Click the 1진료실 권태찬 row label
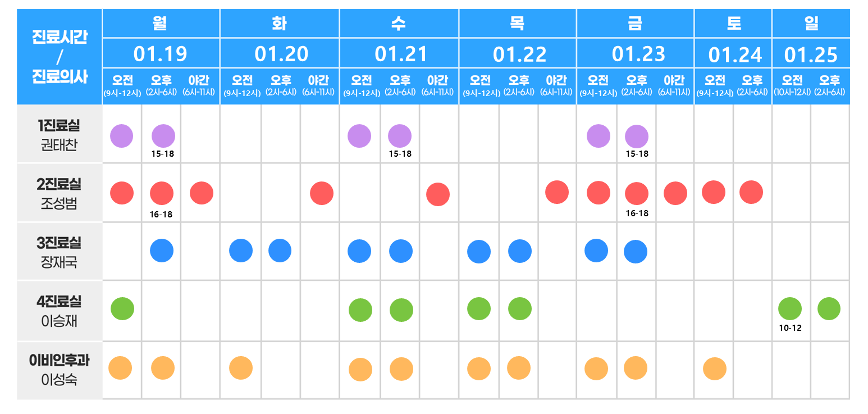This screenshot has width=868, height=414. (60, 135)
